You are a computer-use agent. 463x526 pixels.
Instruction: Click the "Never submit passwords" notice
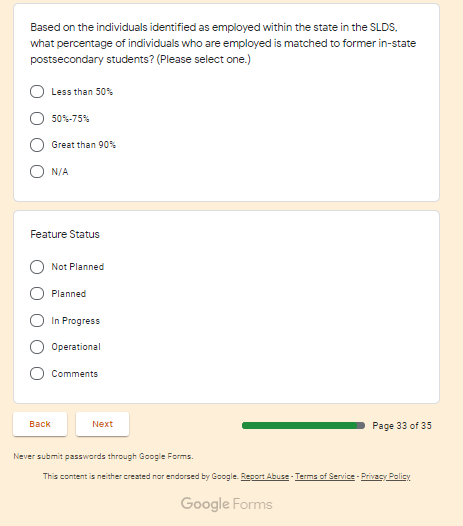click(103, 456)
